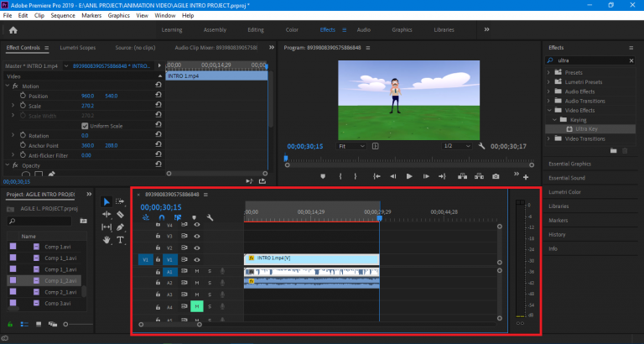Screen dimensions: 644x344
Task: Open timeline display settings wrench
Action: click(210, 218)
